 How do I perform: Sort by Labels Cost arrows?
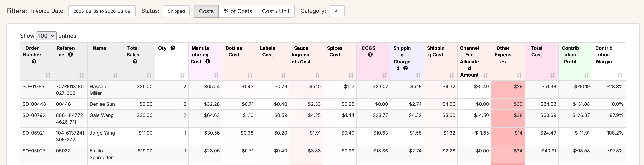[x=284, y=75]
